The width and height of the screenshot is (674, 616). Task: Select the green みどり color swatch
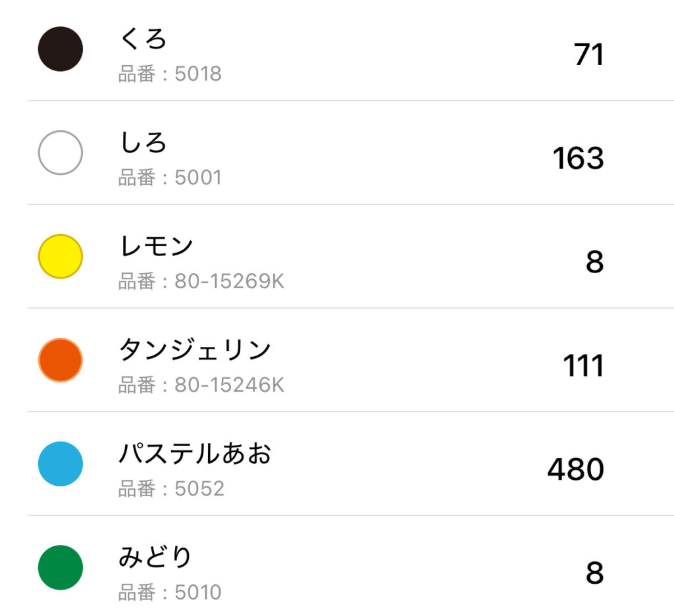[60, 567]
